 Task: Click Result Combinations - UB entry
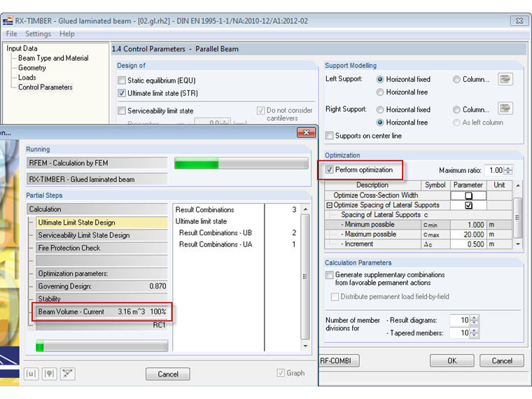click(x=216, y=232)
